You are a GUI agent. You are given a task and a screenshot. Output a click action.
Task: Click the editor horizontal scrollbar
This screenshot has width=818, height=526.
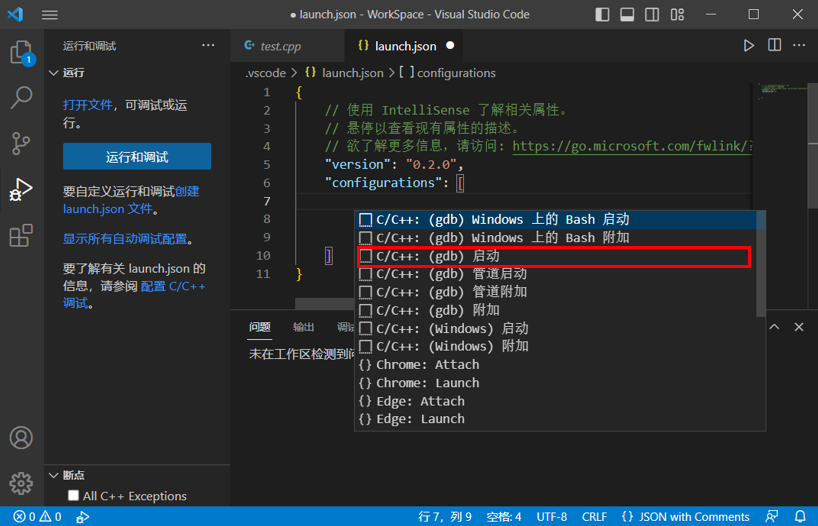click(x=324, y=304)
